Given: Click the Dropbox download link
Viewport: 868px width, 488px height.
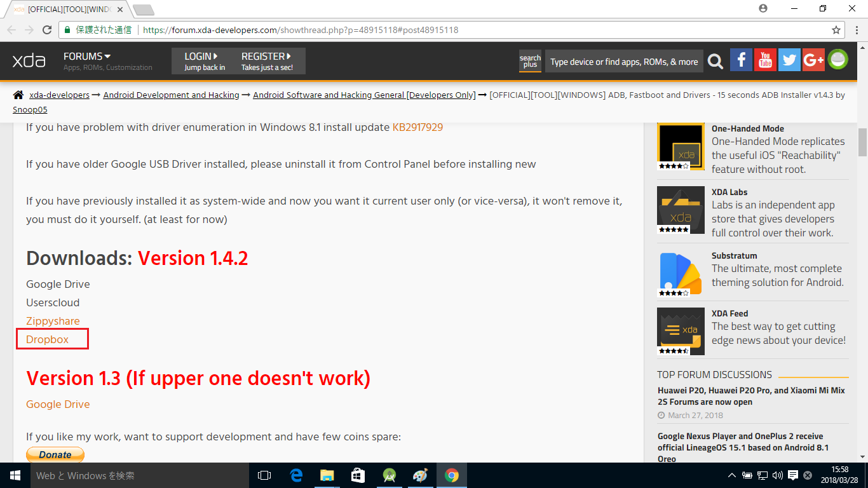Looking at the screenshot, I should [x=47, y=339].
